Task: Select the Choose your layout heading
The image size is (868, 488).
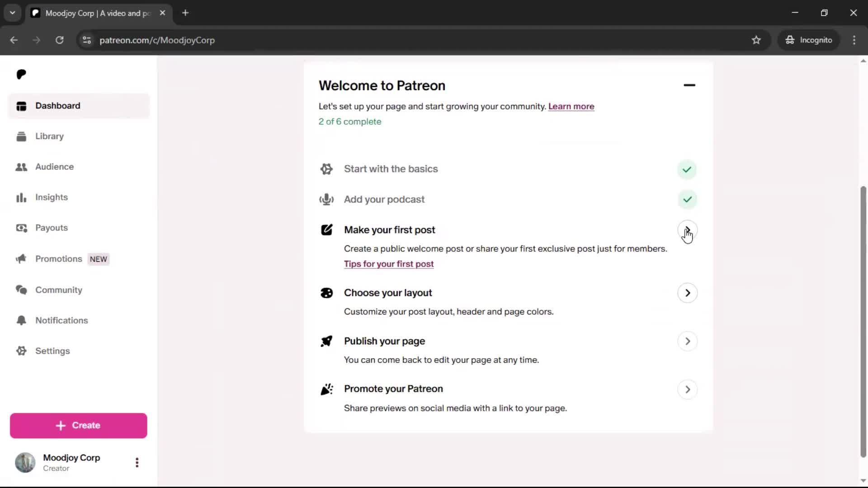Action: (x=388, y=293)
